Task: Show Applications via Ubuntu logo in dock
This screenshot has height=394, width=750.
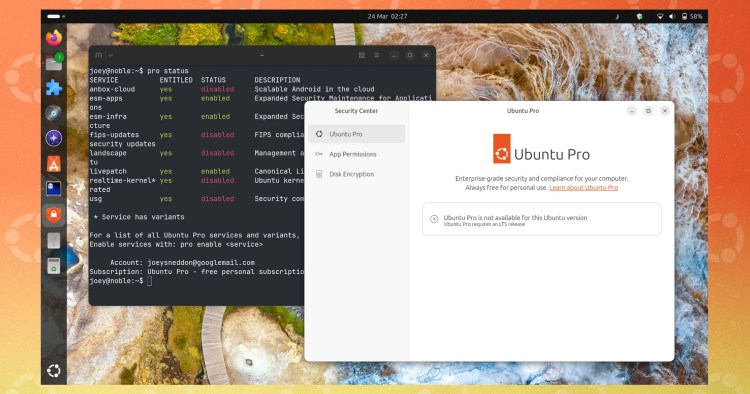Action: (x=54, y=371)
